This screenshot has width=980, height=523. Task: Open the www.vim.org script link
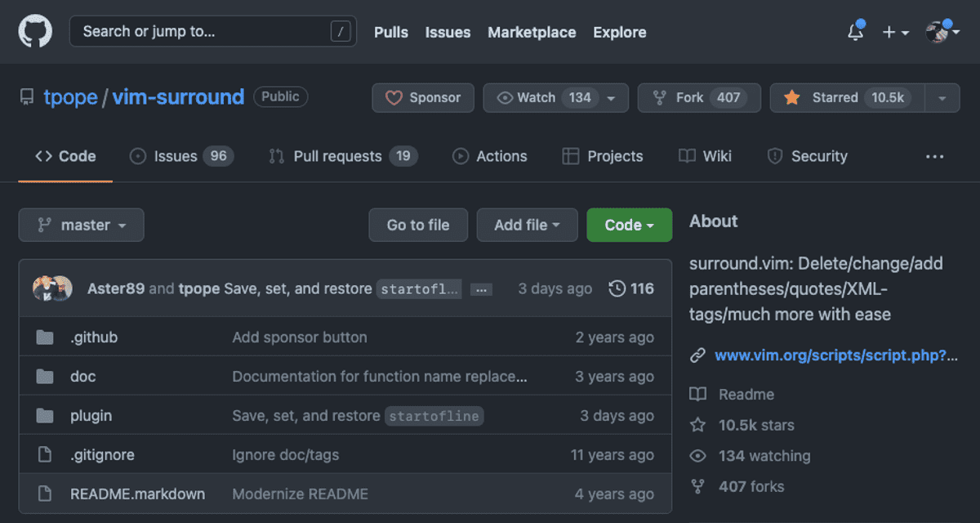[x=825, y=355]
